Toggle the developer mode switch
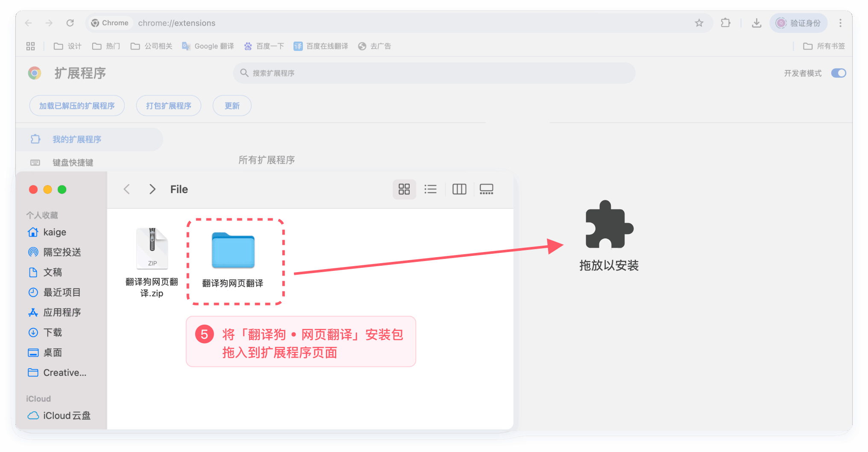The image size is (868, 452). 838,73
